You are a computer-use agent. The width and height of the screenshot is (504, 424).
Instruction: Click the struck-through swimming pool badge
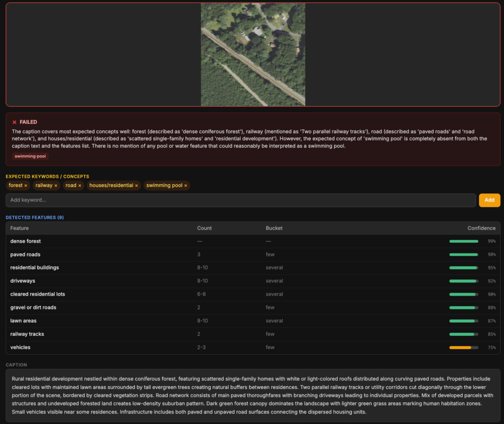[30, 156]
